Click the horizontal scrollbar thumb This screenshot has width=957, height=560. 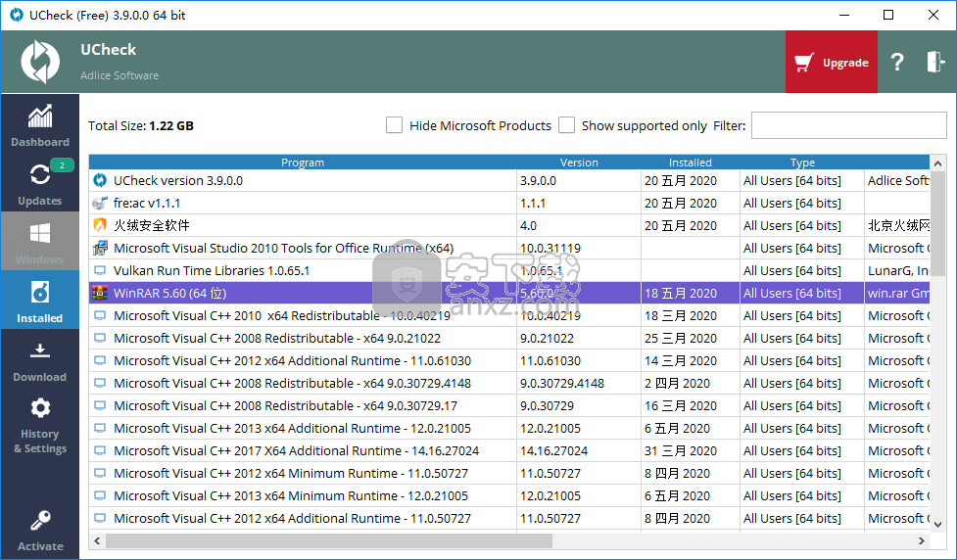point(329,540)
